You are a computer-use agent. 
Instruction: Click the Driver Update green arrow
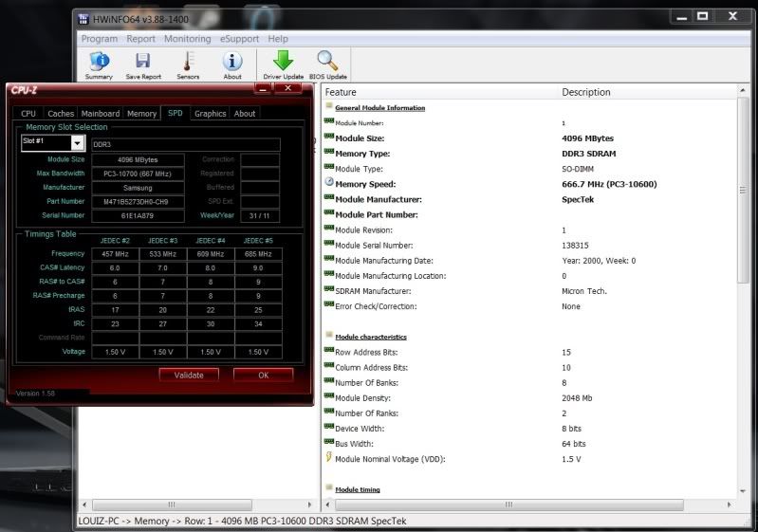(283, 63)
